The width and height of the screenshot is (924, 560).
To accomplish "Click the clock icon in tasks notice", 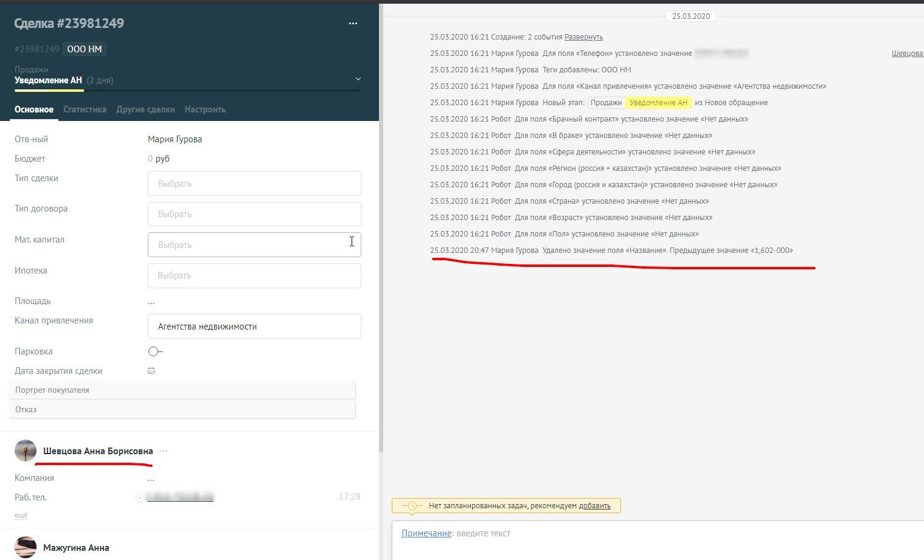I will pos(412,506).
